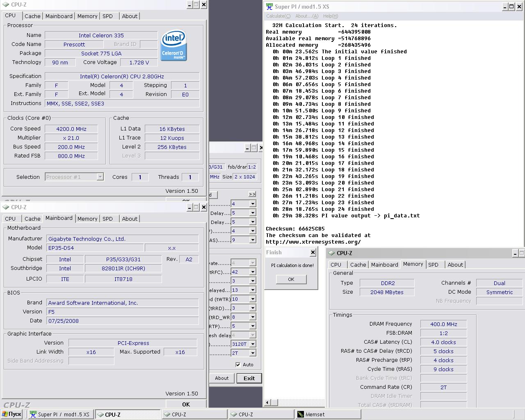Open Mainboard tab in top CPU-Z window
The height and width of the screenshot is (420, 525).
(59, 16)
